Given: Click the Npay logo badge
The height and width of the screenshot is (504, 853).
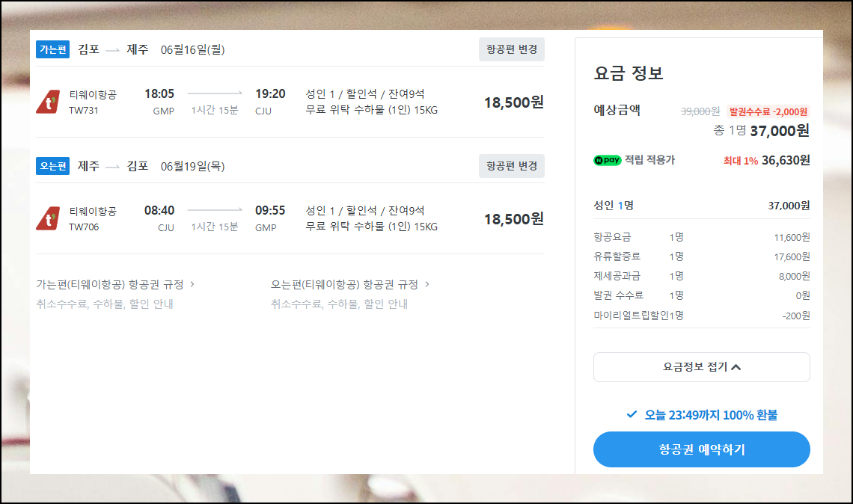Looking at the screenshot, I should coord(607,160).
